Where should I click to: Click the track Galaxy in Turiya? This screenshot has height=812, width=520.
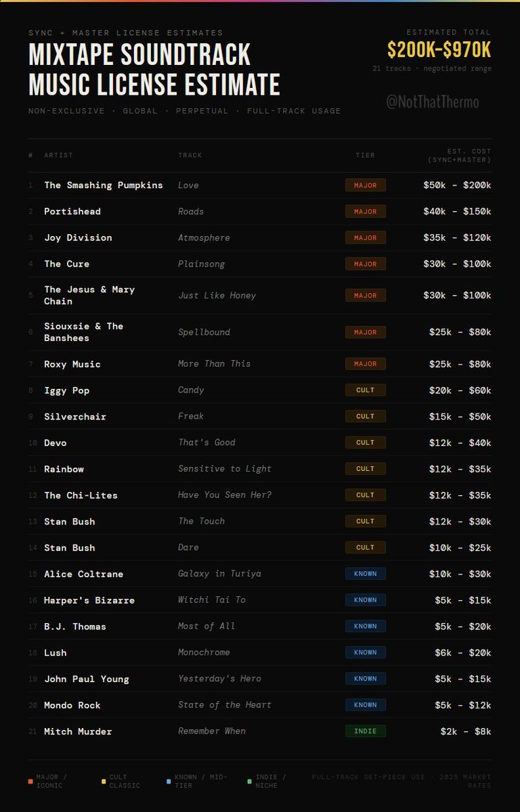pos(219,574)
